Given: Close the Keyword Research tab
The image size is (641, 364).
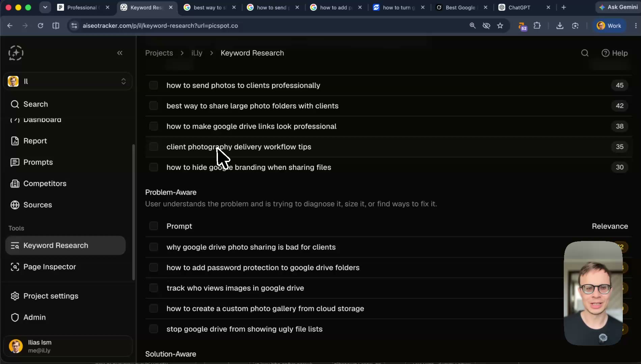Looking at the screenshot, I should pos(171,7).
